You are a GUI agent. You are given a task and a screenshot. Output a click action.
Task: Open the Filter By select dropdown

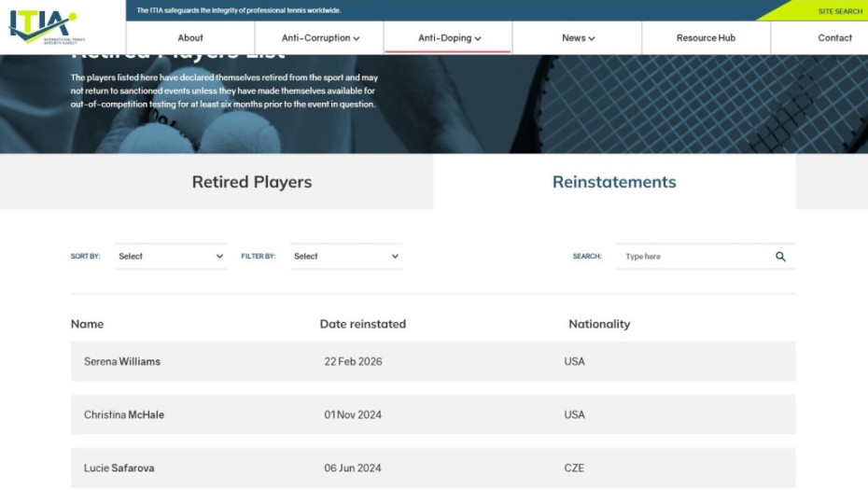[345, 257]
